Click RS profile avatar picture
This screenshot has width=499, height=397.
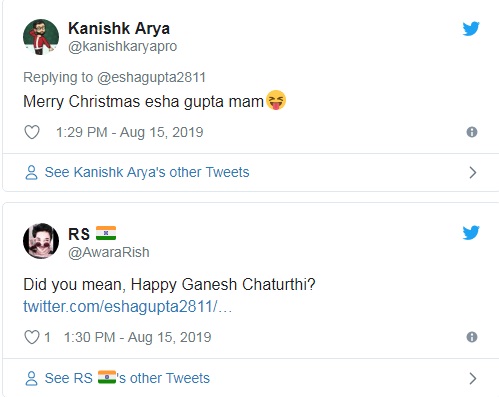(x=41, y=241)
